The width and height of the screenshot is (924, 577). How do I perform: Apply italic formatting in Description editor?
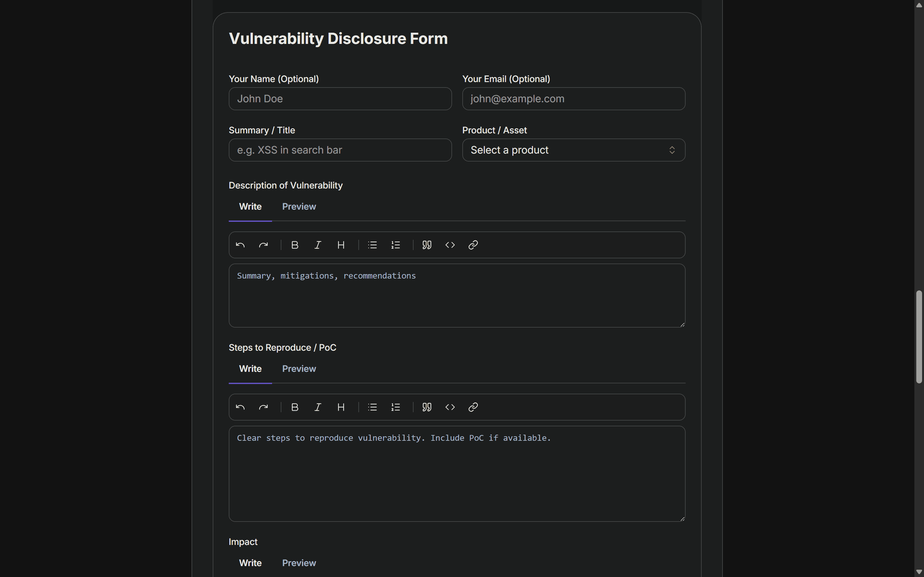click(317, 245)
